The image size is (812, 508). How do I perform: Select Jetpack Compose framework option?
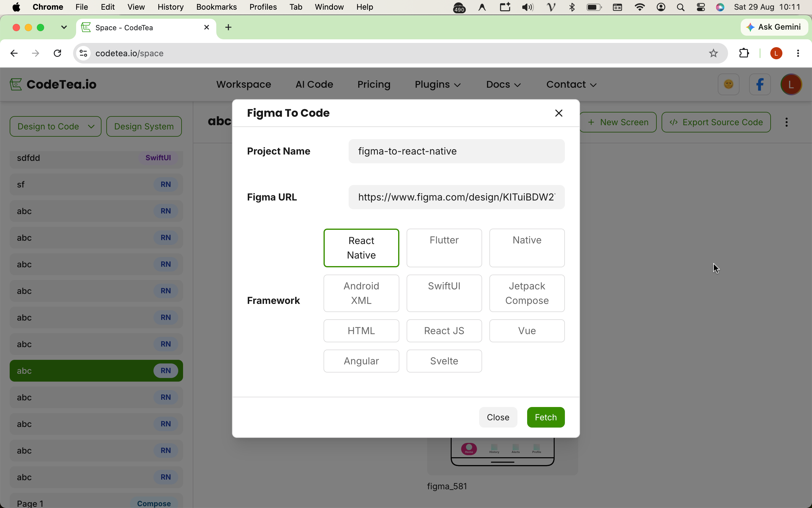tap(527, 293)
